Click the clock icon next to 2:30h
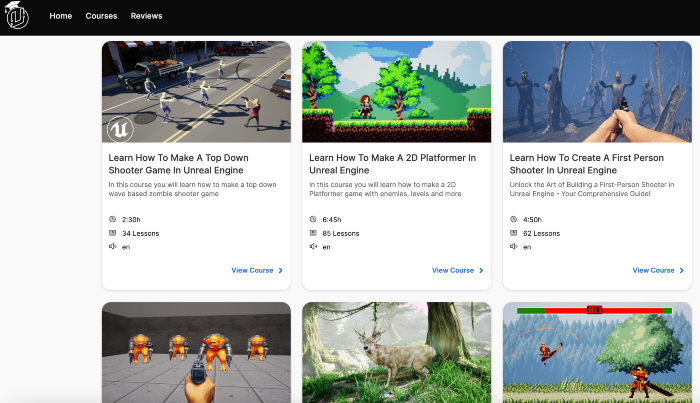Image resolution: width=700 pixels, height=403 pixels. (x=112, y=219)
